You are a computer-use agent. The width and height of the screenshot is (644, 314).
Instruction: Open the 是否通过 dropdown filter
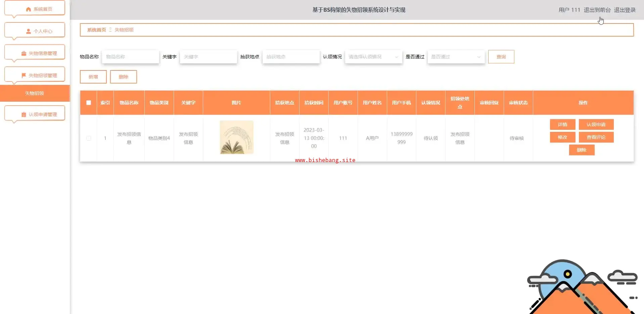[456, 57]
